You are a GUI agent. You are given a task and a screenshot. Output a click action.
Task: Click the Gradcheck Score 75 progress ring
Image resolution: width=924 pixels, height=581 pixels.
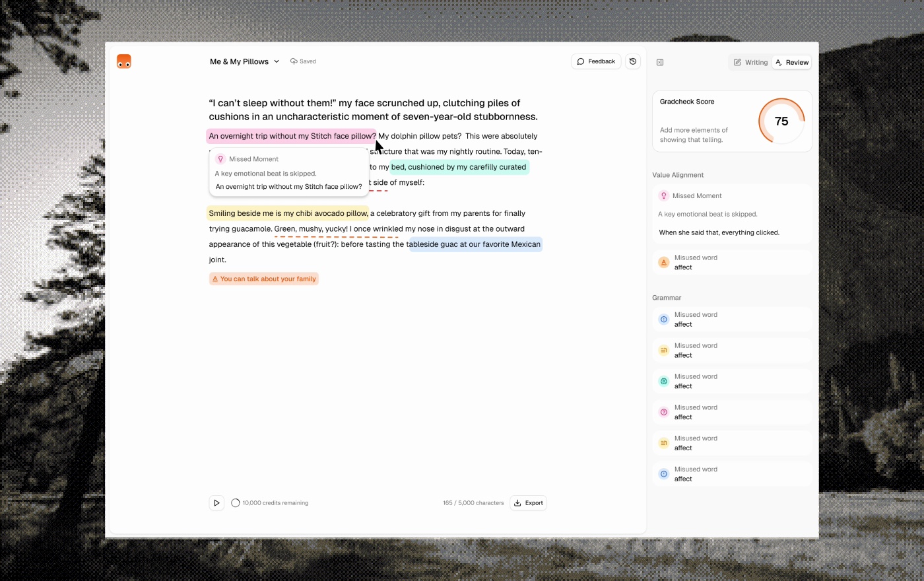point(781,121)
